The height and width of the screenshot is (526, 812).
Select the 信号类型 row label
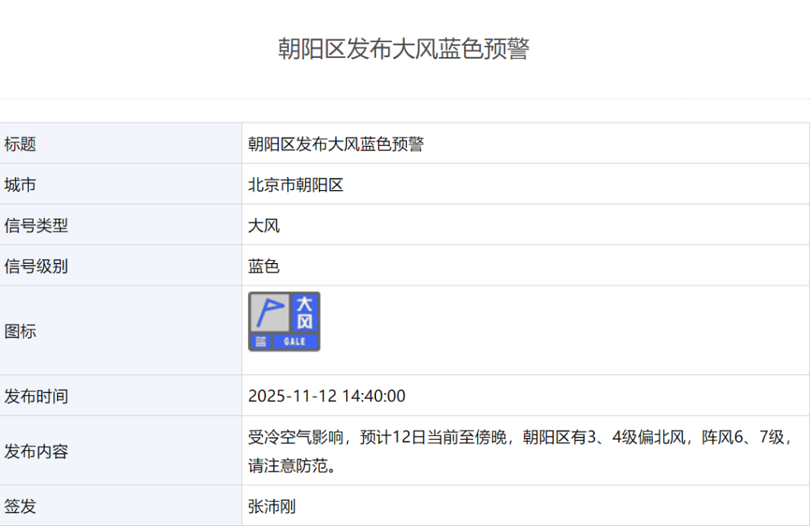pyautogui.click(x=36, y=225)
